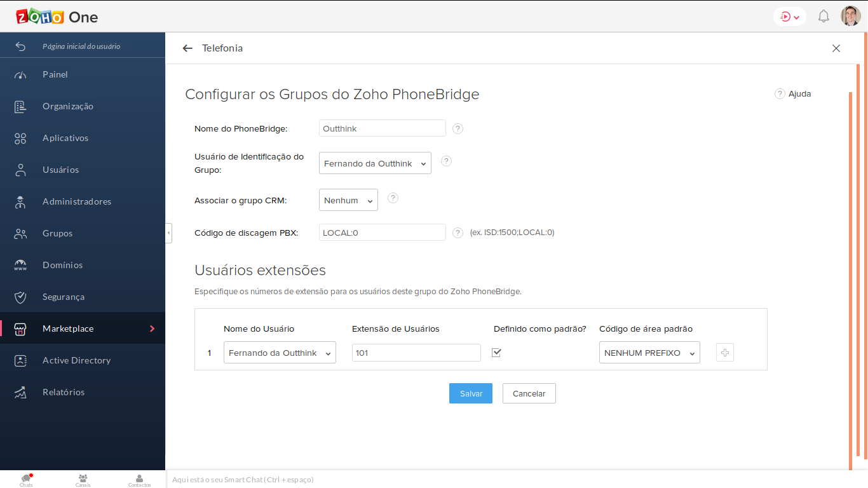
Task: Collapse the sidebar with the handle
Action: pos(168,233)
